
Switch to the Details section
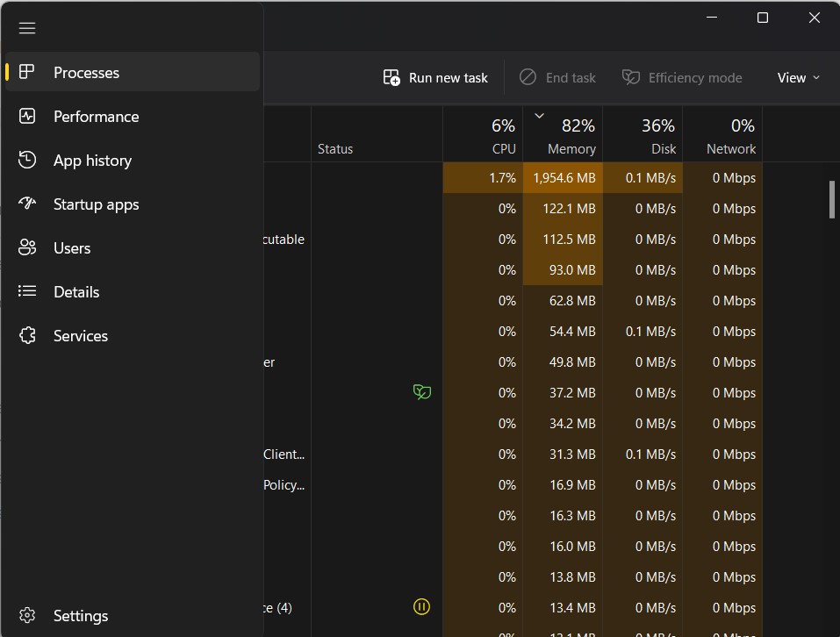click(x=26, y=291)
